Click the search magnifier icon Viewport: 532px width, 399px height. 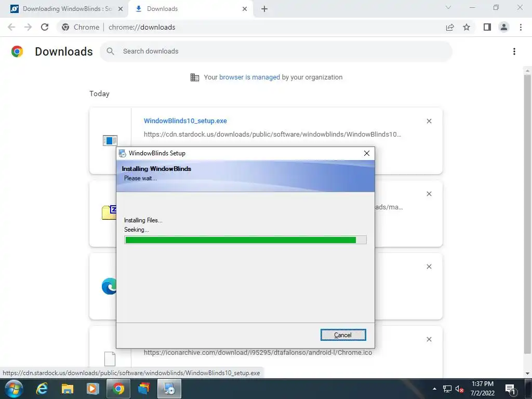[x=110, y=51]
